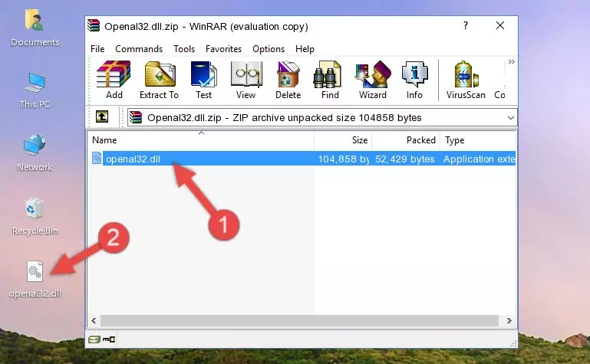Open the Commands menu
Image resolution: width=590 pixels, height=364 pixels.
[x=139, y=49]
